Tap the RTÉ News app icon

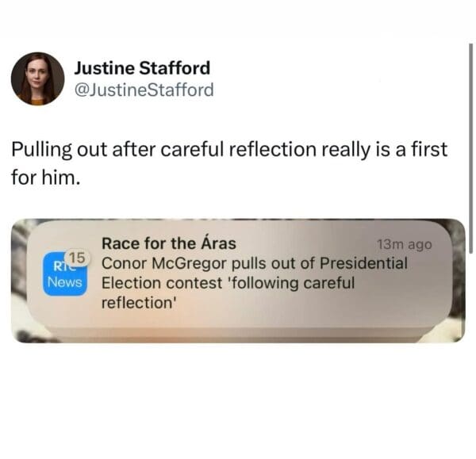click(65, 273)
